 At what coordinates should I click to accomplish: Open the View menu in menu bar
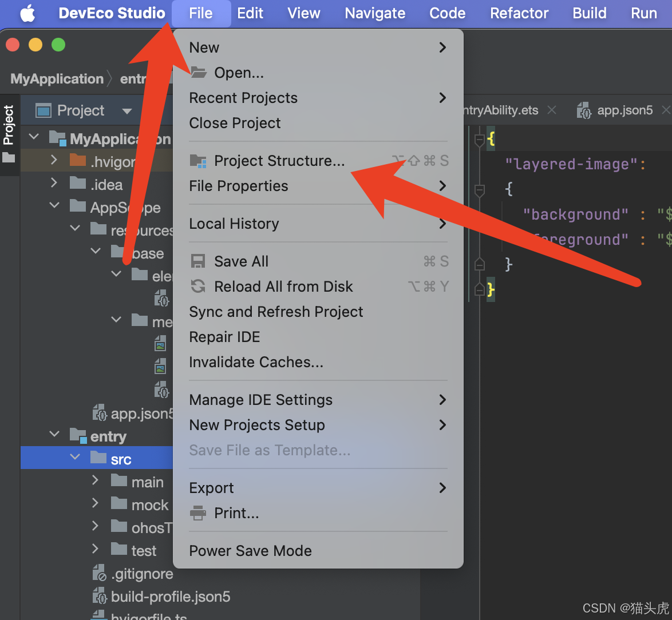pos(304,13)
